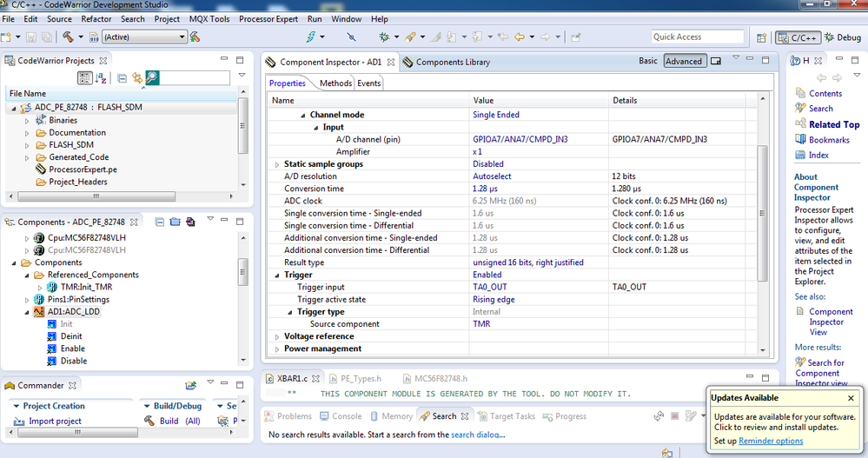Image resolution: width=868 pixels, height=458 pixels.
Task: Switch inspector to Advanced view mode
Action: point(683,61)
